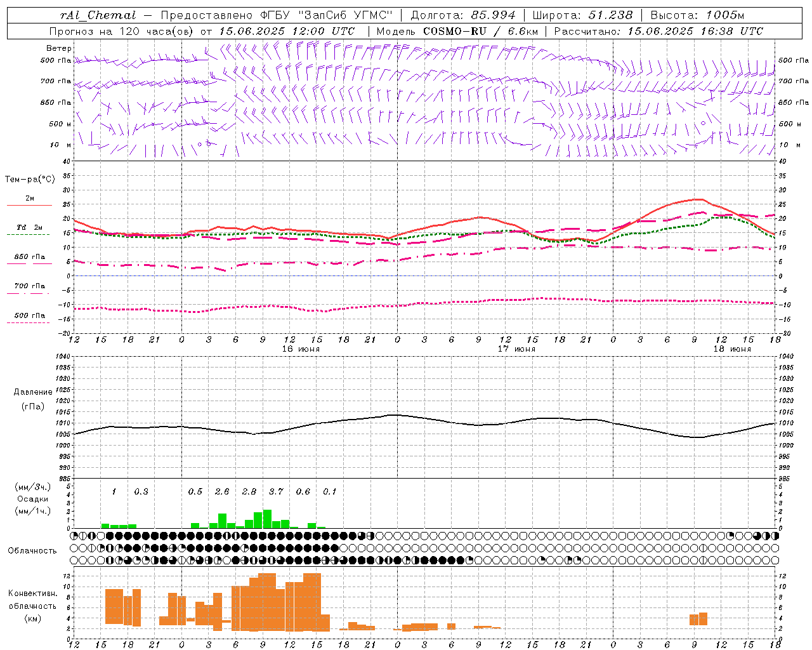The image size is (812, 650).
Task: Click the (мм/1ч.) hourly precipitation unit label
Action: tap(33, 511)
